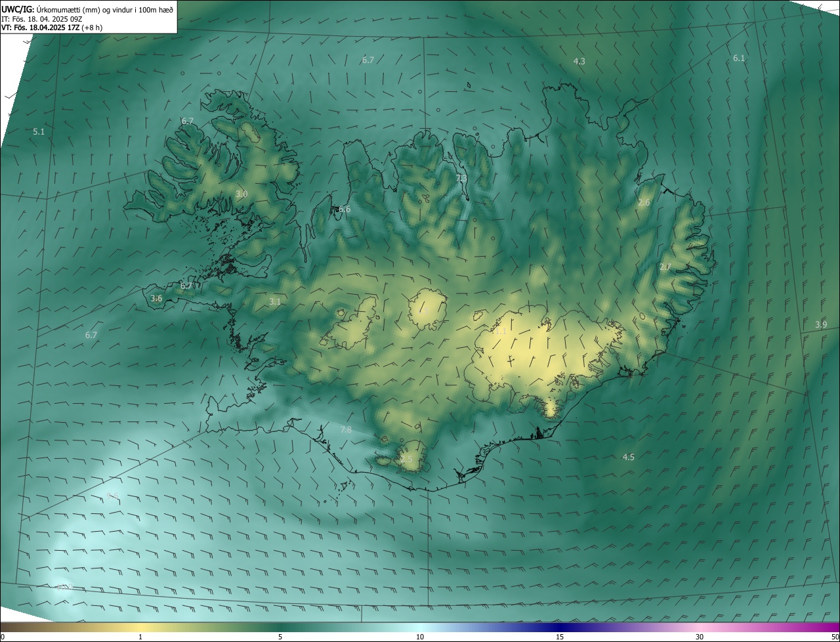Click the 7.8 value in south lowlands
Screen dimensions: 840x642
pyautogui.click(x=346, y=430)
